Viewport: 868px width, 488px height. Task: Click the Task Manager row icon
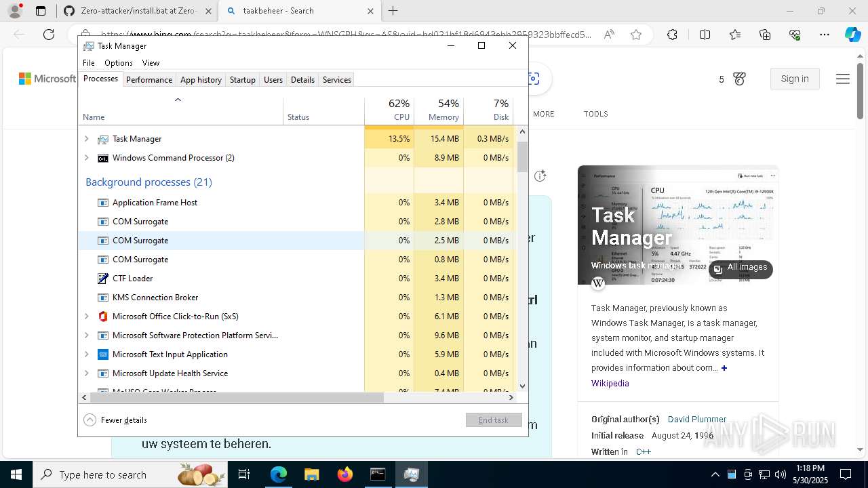[103, 139]
